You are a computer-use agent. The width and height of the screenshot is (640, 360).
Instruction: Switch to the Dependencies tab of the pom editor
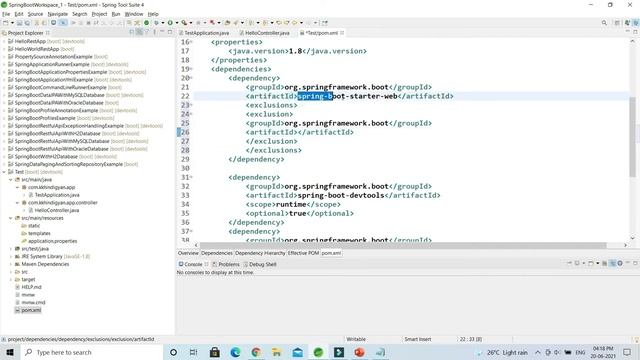[217, 253]
